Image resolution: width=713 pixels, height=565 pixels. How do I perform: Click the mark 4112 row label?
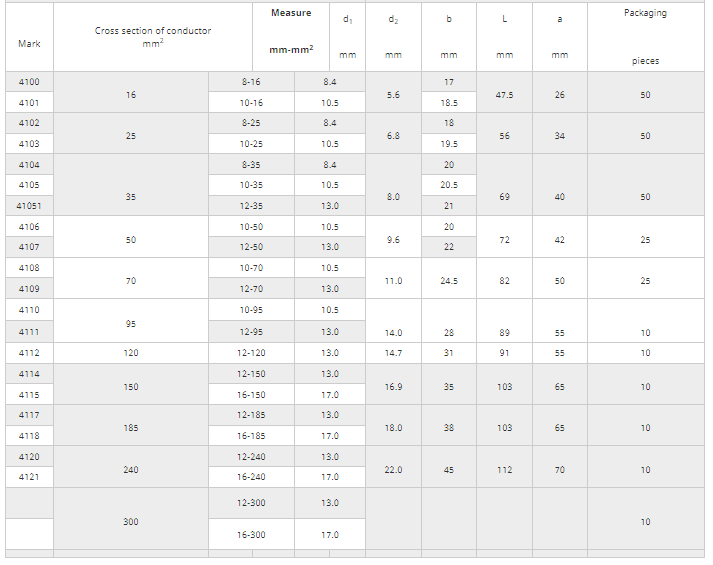pos(29,353)
